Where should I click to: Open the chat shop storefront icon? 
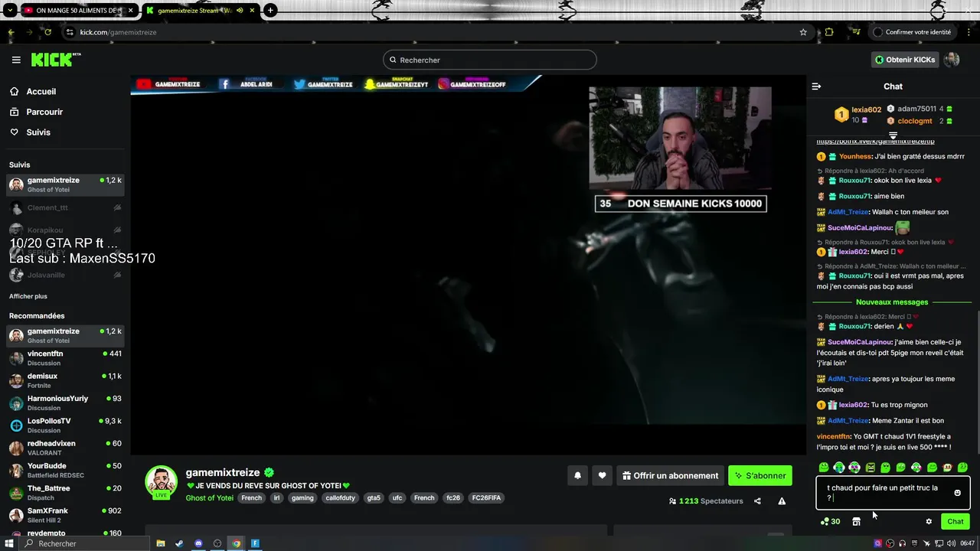[856, 522]
